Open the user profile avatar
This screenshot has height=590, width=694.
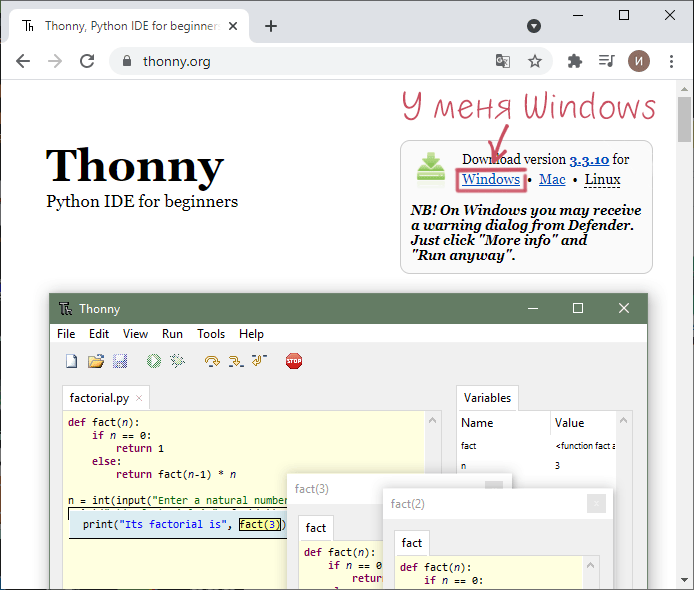(639, 61)
